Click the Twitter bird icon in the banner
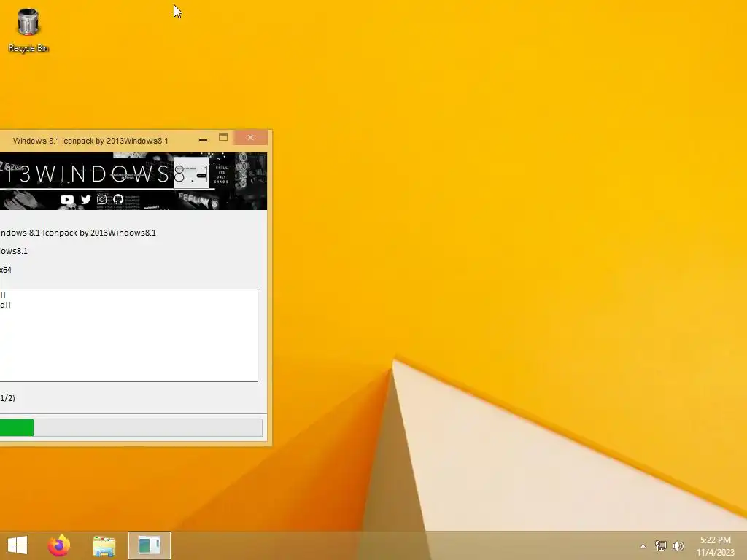Viewport: 747px width, 560px height. [x=86, y=200]
